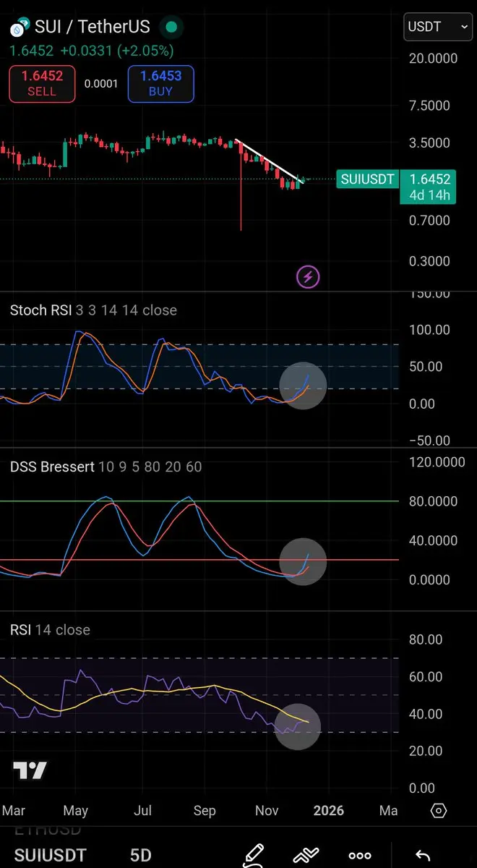477x868 pixels.
Task: Tap the white descending trendline
Action: click(269, 160)
